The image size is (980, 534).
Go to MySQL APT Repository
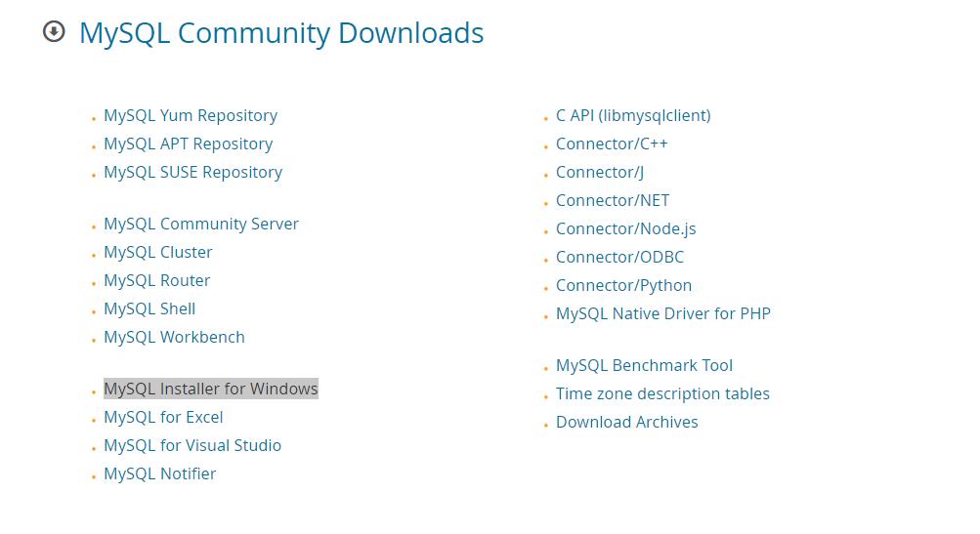pos(189,144)
